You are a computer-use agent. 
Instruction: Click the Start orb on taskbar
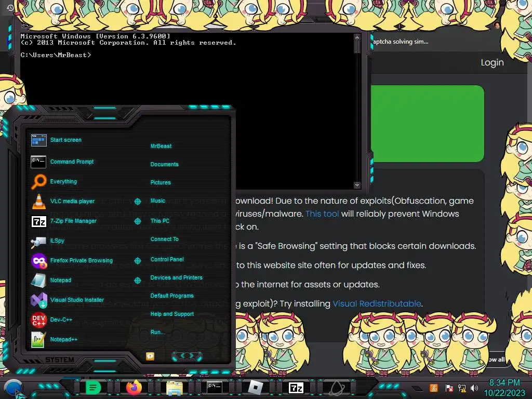coord(14,388)
